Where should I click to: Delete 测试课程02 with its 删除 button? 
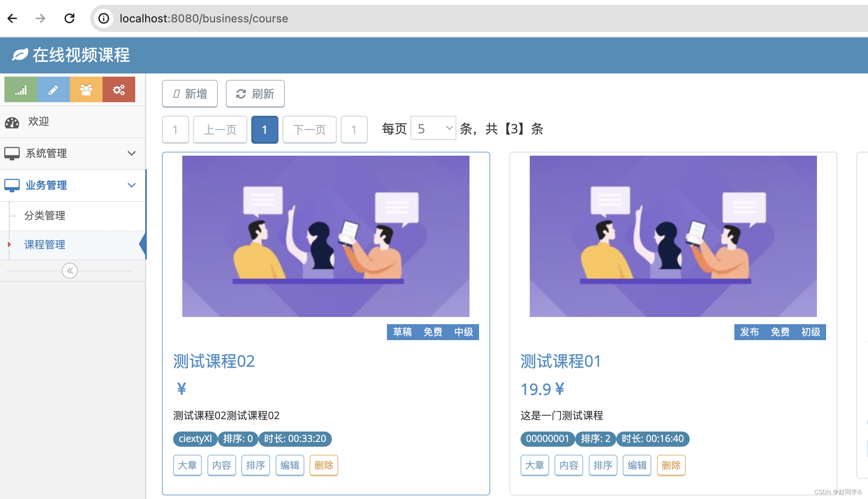[324, 465]
